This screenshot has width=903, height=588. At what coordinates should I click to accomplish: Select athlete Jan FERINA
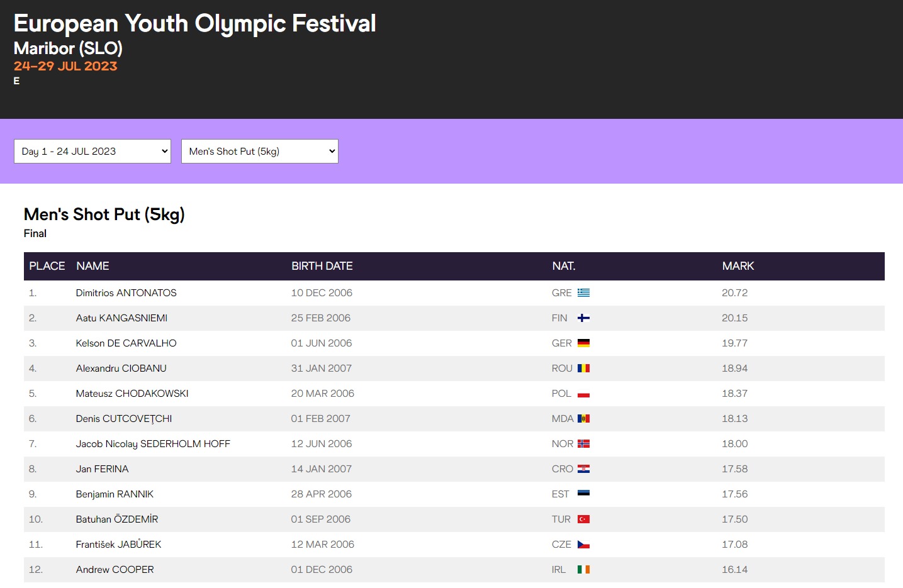click(x=102, y=469)
